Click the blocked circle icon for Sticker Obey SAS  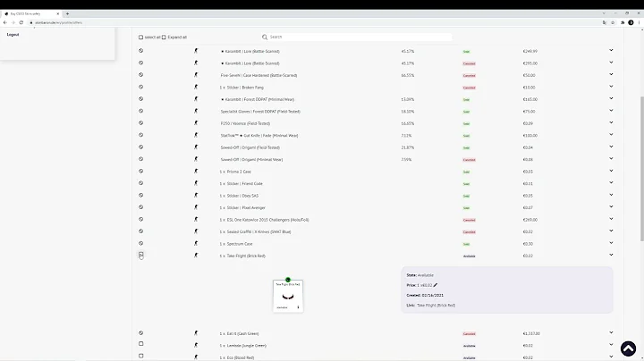[141, 195]
